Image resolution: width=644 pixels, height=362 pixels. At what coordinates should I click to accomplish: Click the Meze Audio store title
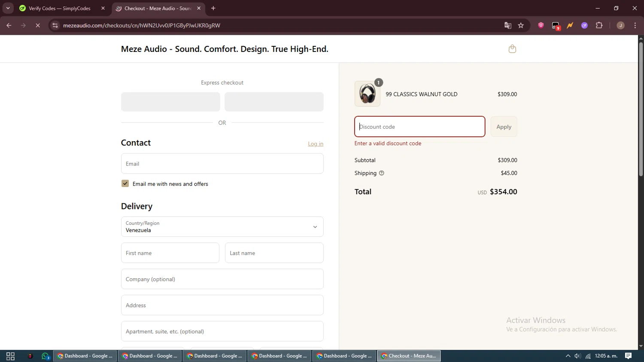(225, 49)
